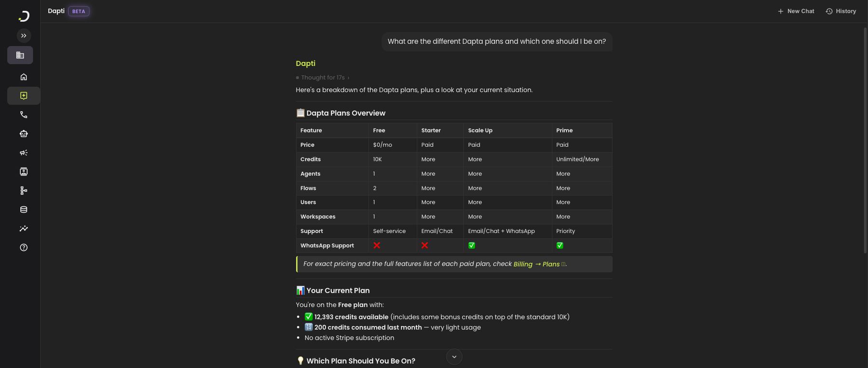Click 'No active Stripe subscription' text

349,338
